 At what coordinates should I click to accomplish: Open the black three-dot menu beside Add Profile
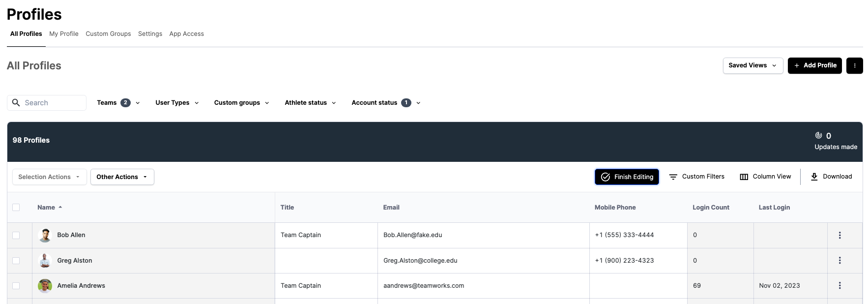(x=854, y=65)
